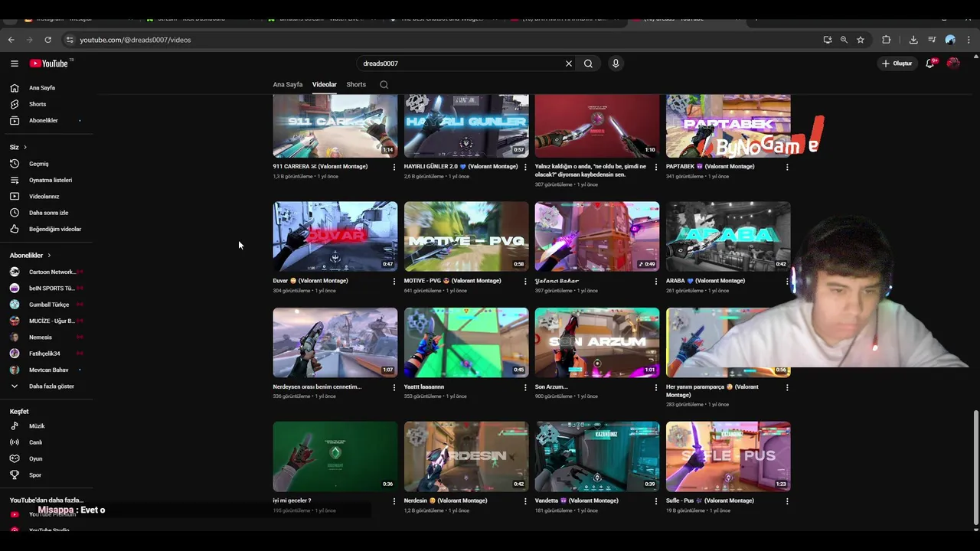Open options for HAYIRLI GÜNLER 2.0 video
This screenshot has height=551, width=980.
pos(525,167)
